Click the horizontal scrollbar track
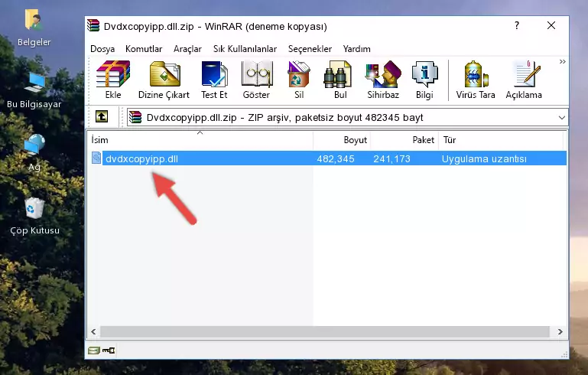Image resolution: width=588 pixels, height=375 pixels. pyautogui.click(x=325, y=332)
